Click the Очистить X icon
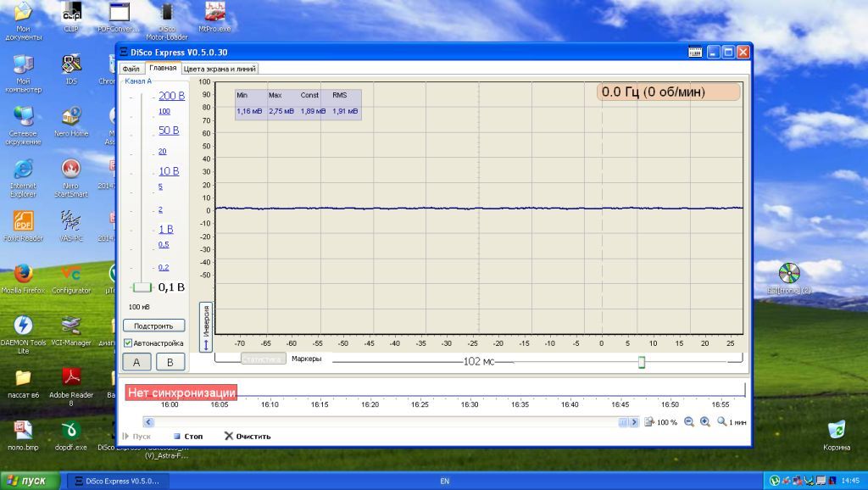The image size is (868, 490). (x=228, y=437)
